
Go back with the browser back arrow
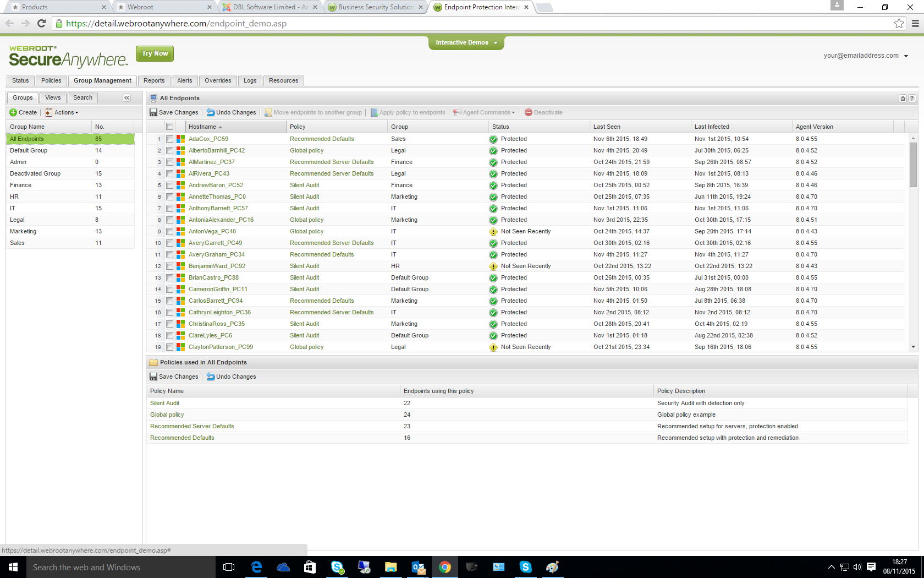tap(9, 23)
